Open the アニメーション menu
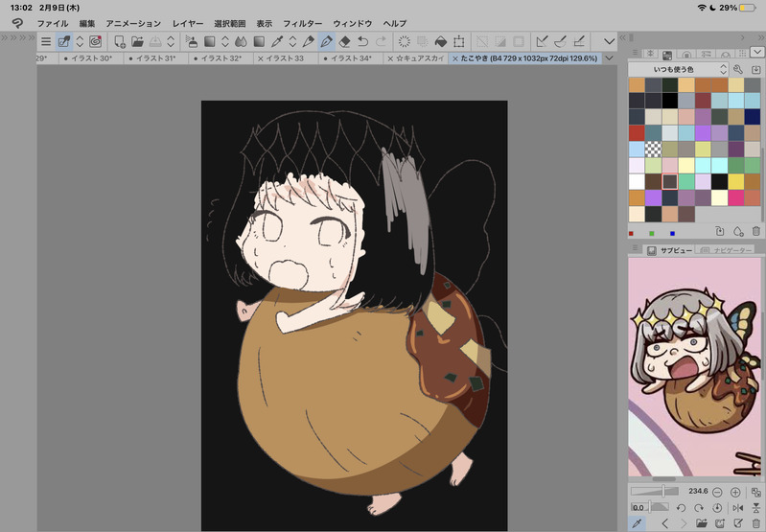The image size is (766, 532). click(x=133, y=23)
